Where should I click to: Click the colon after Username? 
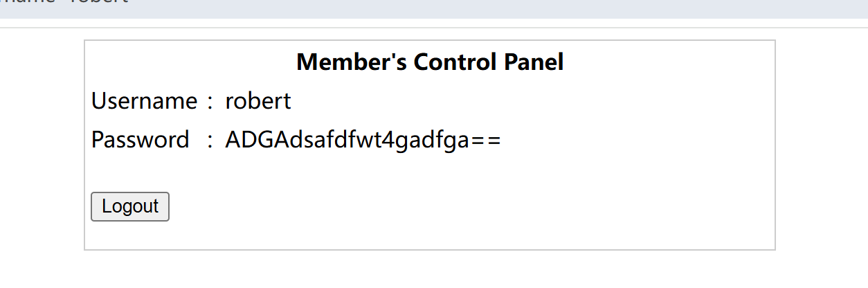210,102
